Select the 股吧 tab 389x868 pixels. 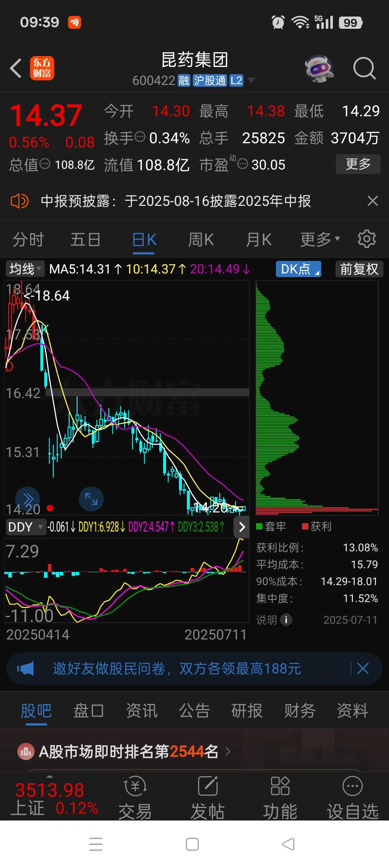coord(36,711)
